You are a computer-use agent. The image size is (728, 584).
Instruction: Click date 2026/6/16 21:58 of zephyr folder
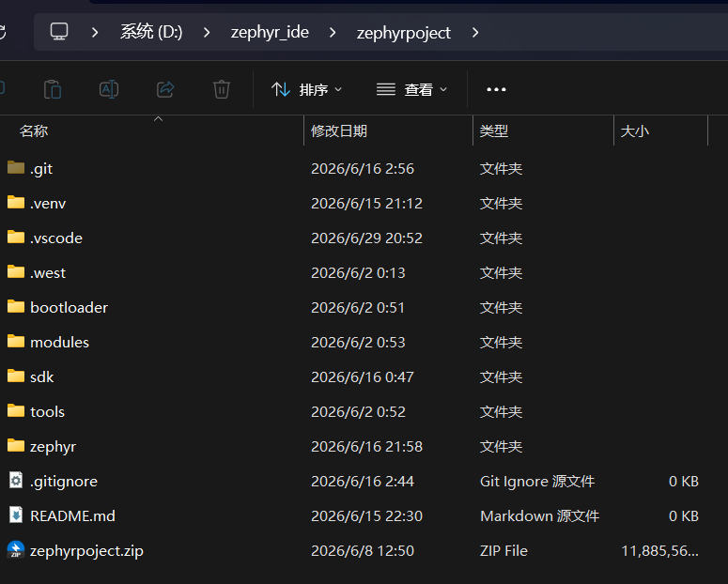coord(366,447)
